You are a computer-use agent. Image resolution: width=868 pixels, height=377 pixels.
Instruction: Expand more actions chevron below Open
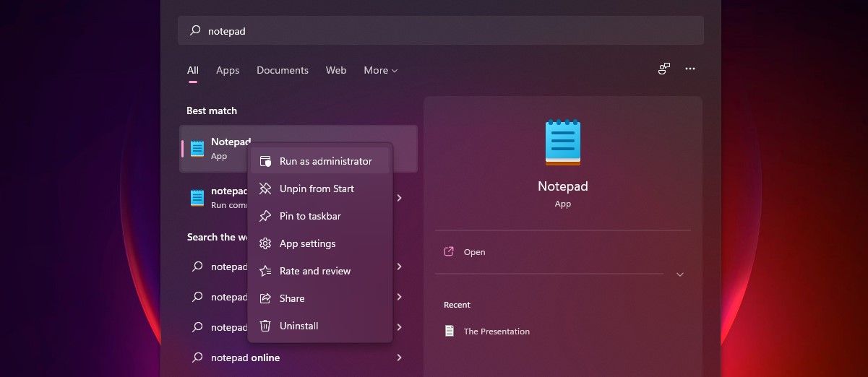click(679, 274)
